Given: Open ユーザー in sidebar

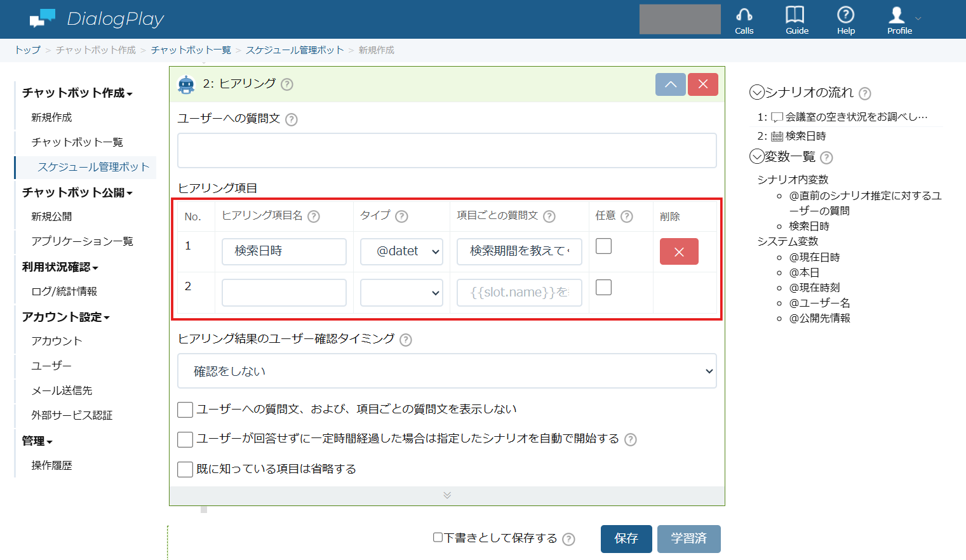Looking at the screenshot, I should point(51,366).
